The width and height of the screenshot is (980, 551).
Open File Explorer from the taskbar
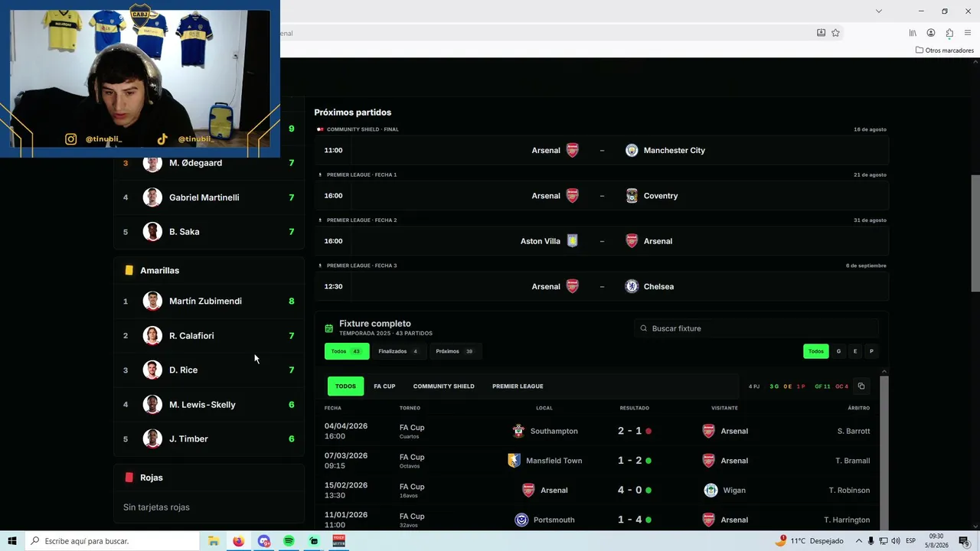(x=214, y=541)
